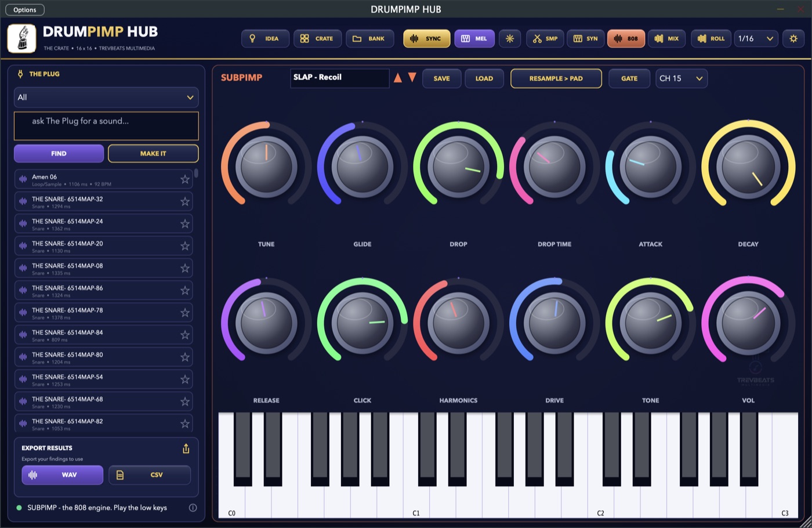Click the HARMONICS knob
Screen dimensions: 812x528
(458, 323)
